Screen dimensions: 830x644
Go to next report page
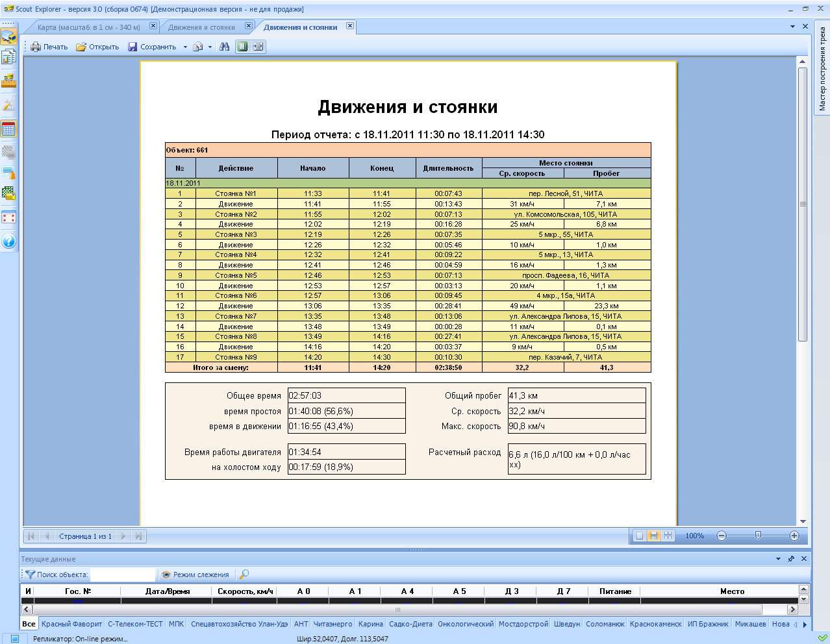pos(123,536)
